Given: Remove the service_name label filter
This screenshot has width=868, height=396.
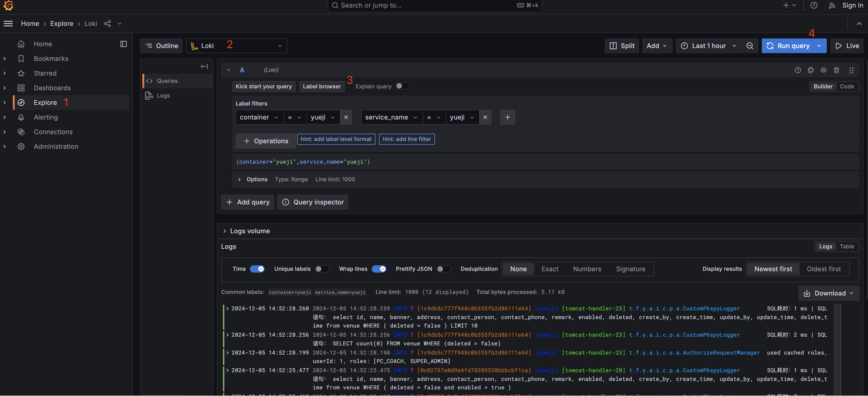Looking at the screenshot, I should pyautogui.click(x=485, y=117).
